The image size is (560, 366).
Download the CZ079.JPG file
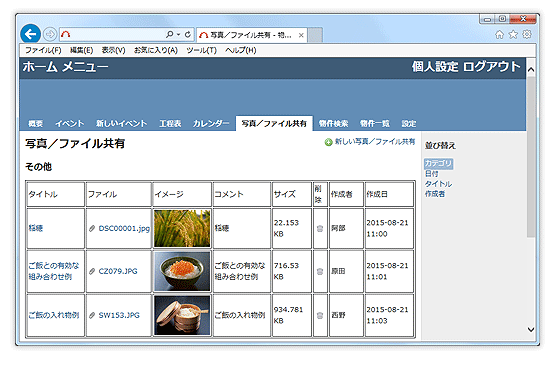[x=118, y=271]
